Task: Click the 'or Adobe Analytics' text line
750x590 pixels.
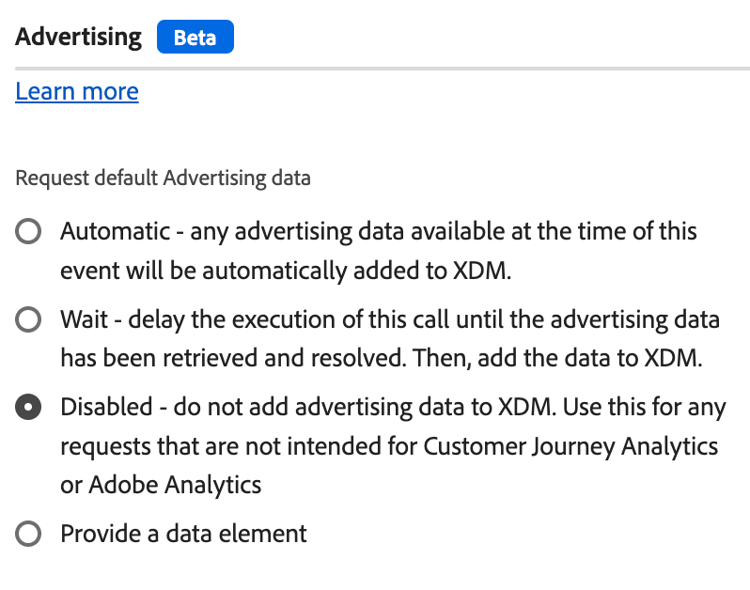Action: pyautogui.click(x=161, y=485)
